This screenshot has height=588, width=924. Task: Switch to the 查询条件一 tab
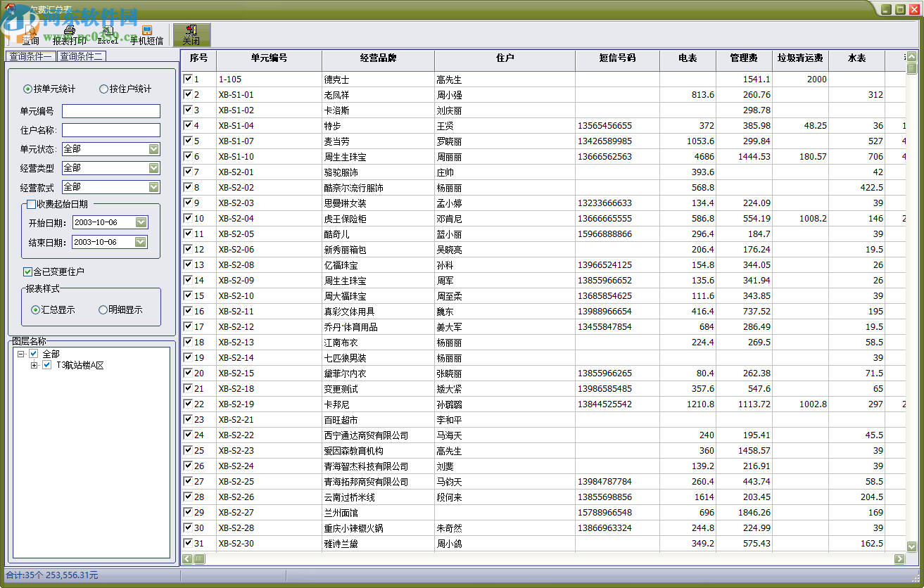31,56
